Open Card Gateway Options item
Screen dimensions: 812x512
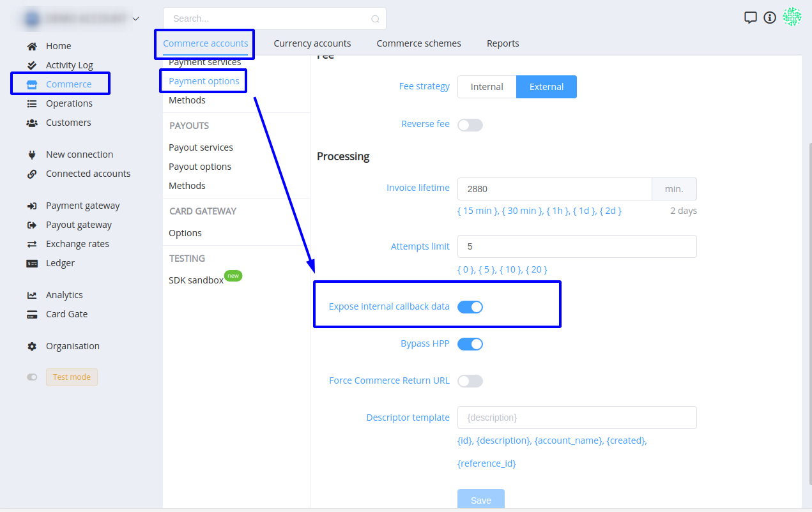click(185, 233)
